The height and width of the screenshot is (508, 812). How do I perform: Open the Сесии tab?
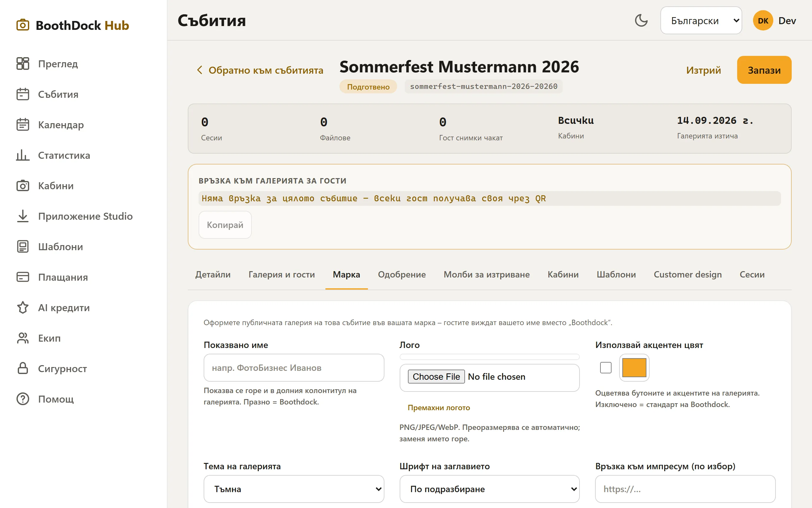(x=752, y=275)
